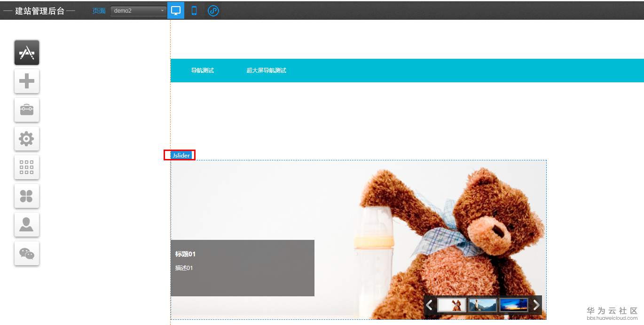Click the slider next arrow

click(536, 305)
